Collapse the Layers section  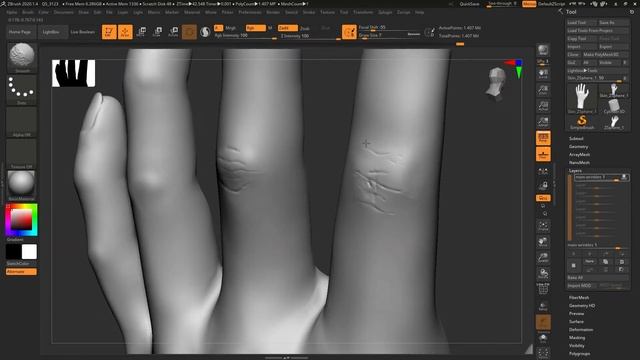[x=575, y=171]
